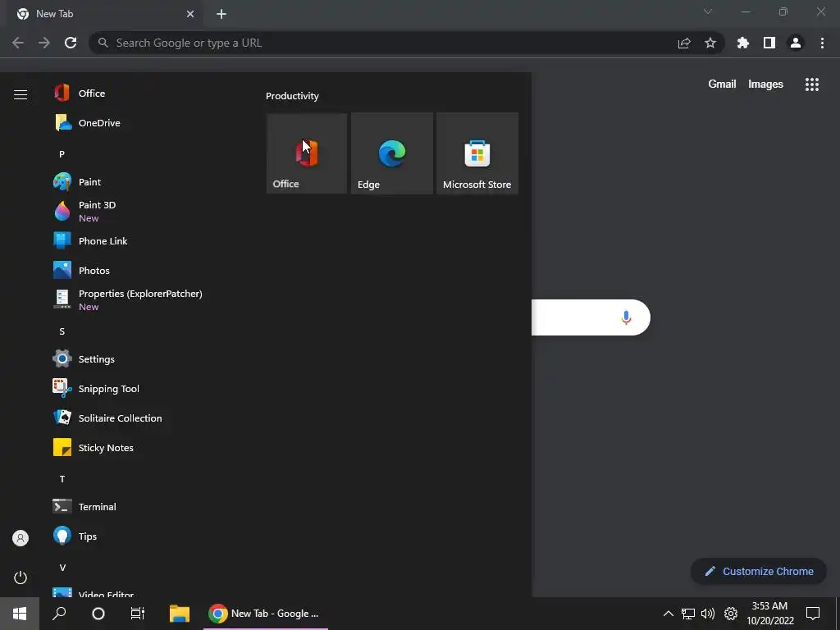Bookmark this tab with the star
The width and height of the screenshot is (840, 630).
tap(710, 43)
